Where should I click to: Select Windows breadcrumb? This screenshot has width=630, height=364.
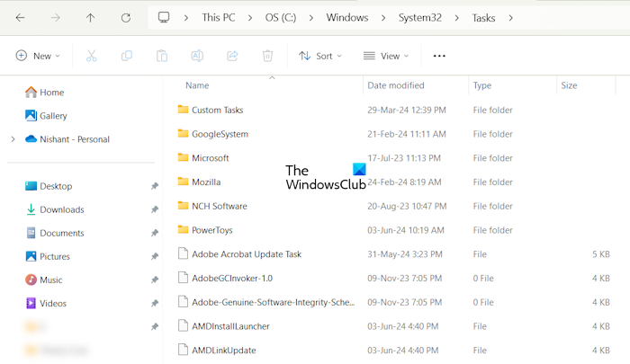coord(347,18)
